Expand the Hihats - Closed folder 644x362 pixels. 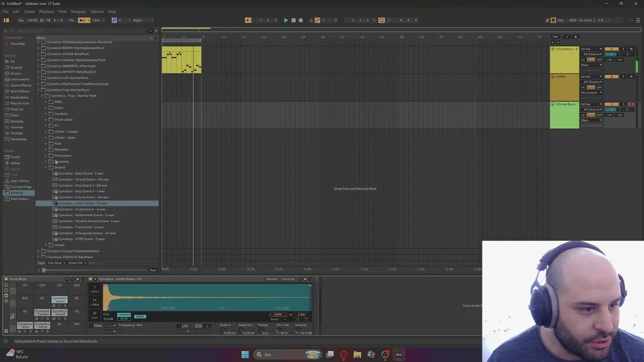point(46,132)
